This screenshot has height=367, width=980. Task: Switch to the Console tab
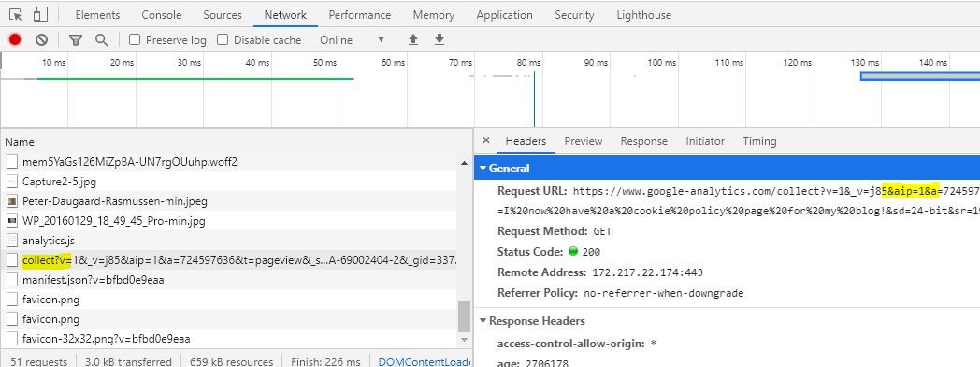[162, 15]
